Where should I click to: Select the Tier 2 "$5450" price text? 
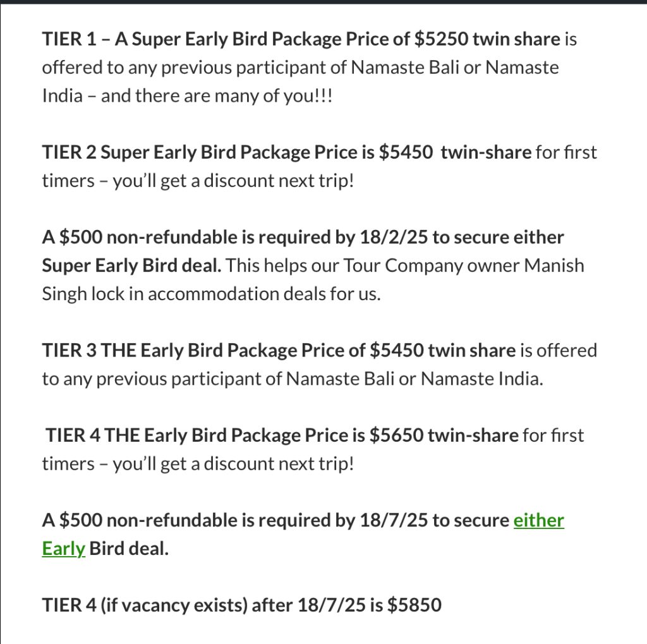406,152
